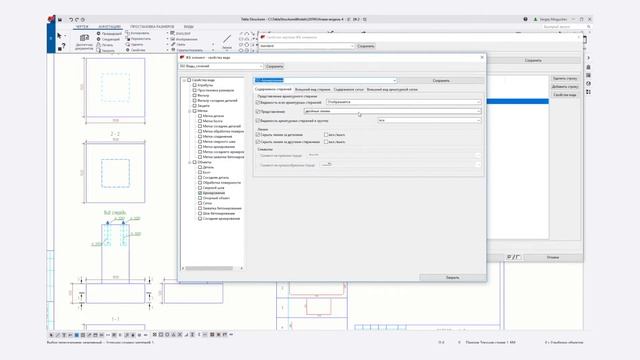The width and height of the screenshot is (640, 360).
Task: Open the Внешний вид стержня tab
Action: coord(313,89)
